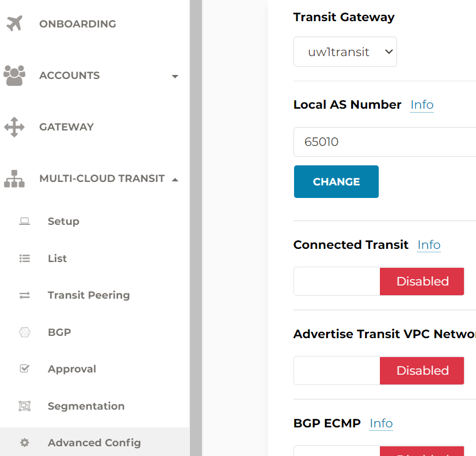This screenshot has width=476, height=456.
Task: Click the Setup laptop icon
Action: click(25, 221)
